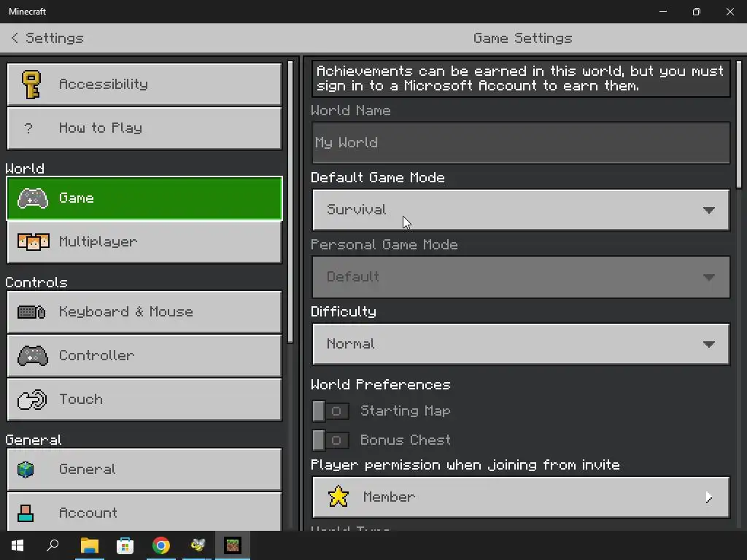Viewport: 747px width, 560px height.
Task: Click 'Player permission when joining from invite' label
Action: [x=465, y=465]
